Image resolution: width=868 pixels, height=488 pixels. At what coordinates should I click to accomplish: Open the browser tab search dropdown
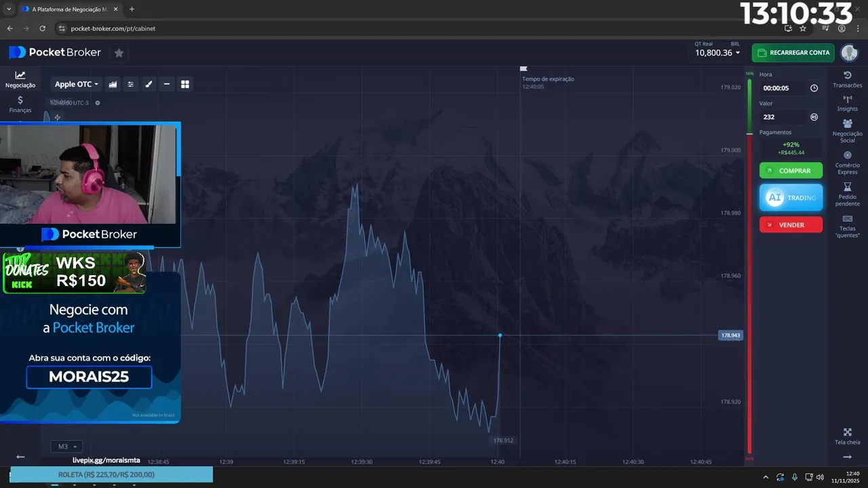point(8,9)
